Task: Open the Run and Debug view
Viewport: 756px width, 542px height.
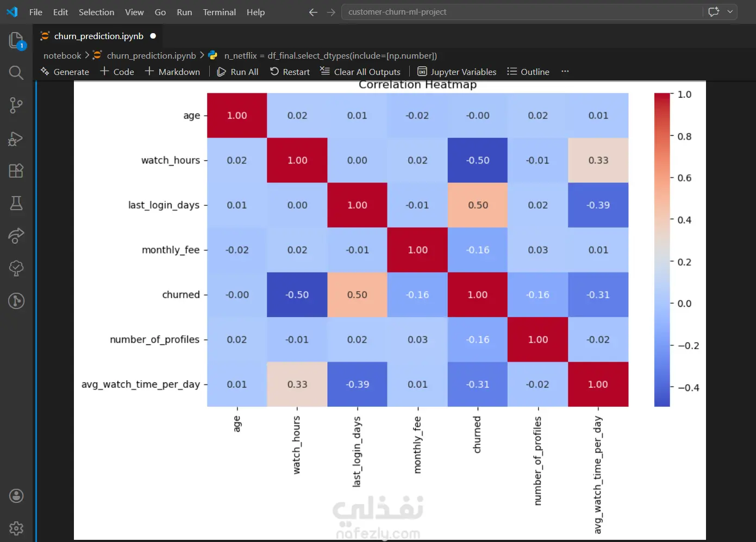Action: 16,138
